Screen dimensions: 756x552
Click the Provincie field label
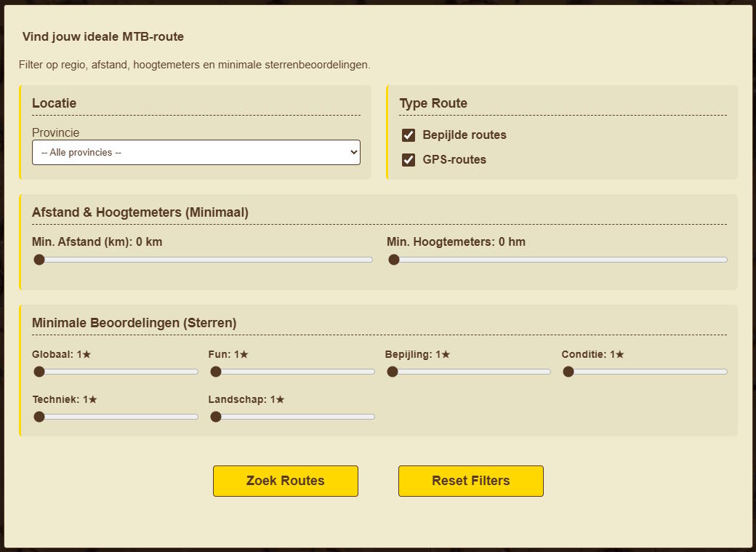[55, 132]
